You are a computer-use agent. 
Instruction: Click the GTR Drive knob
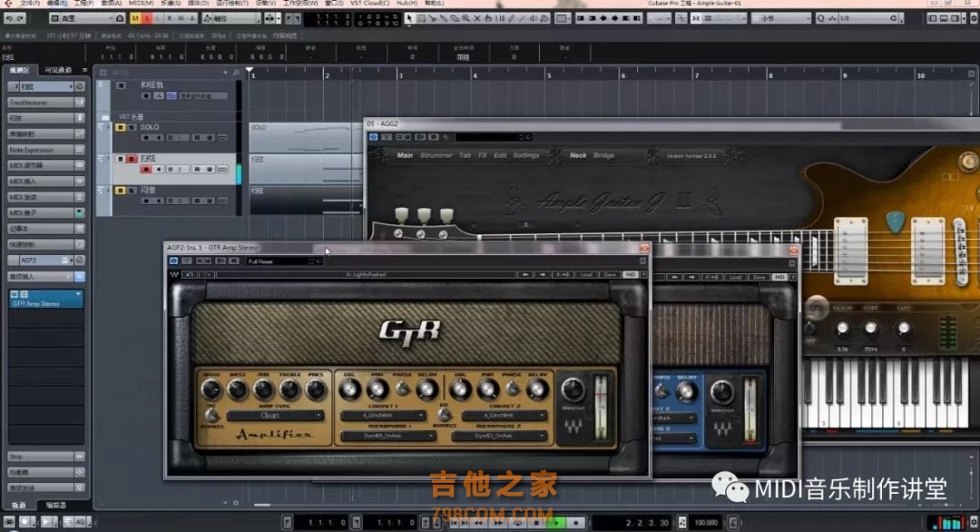(x=211, y=389)
